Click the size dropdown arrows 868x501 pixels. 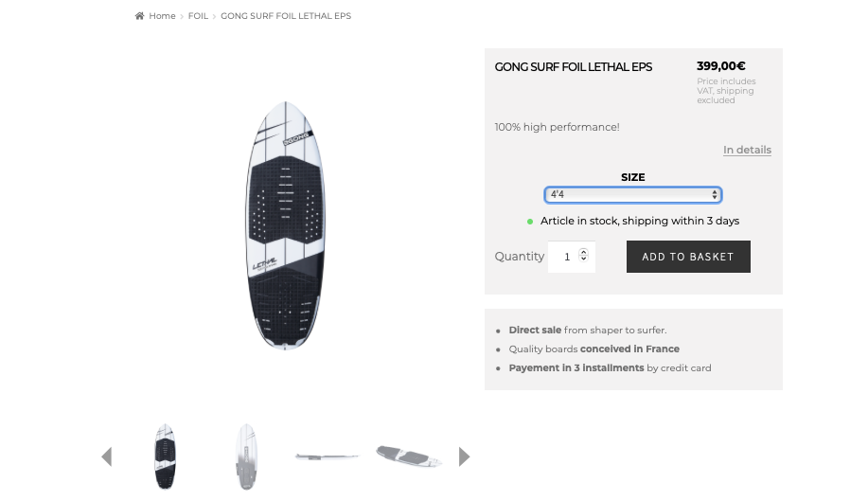tap(715, 195)
